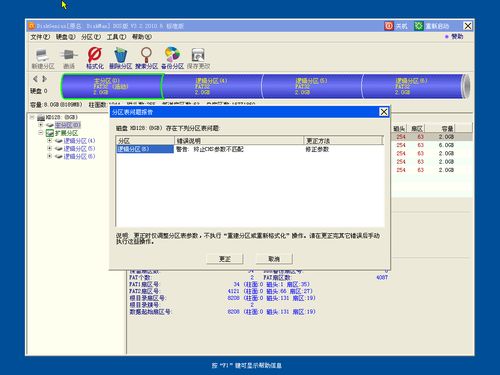Select 主分区(0) in the partition tree

(68, 125)
